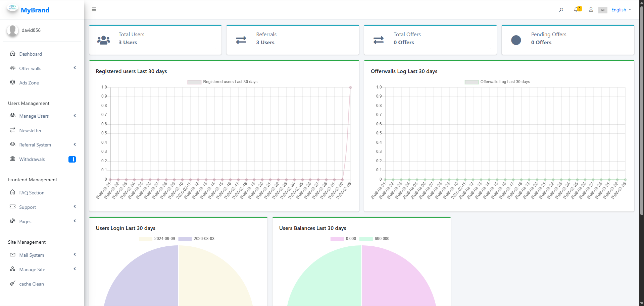Open the notifications bell icon

click(x=576, y=9)
